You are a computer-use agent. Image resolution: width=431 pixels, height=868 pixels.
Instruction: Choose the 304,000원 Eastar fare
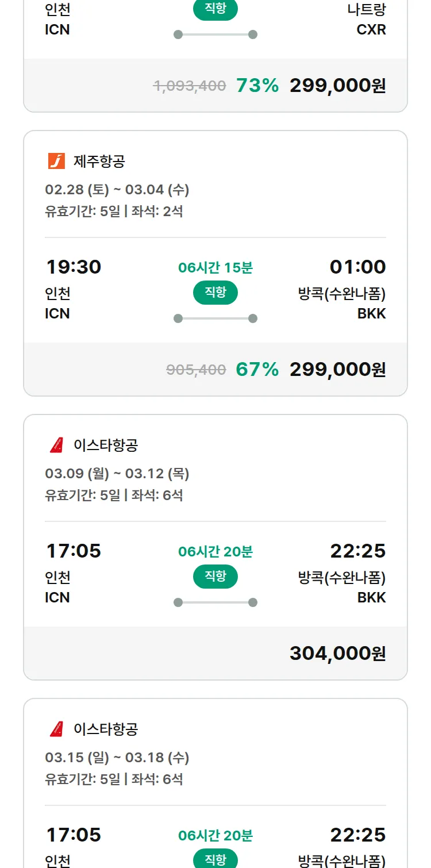coord(337,654)
